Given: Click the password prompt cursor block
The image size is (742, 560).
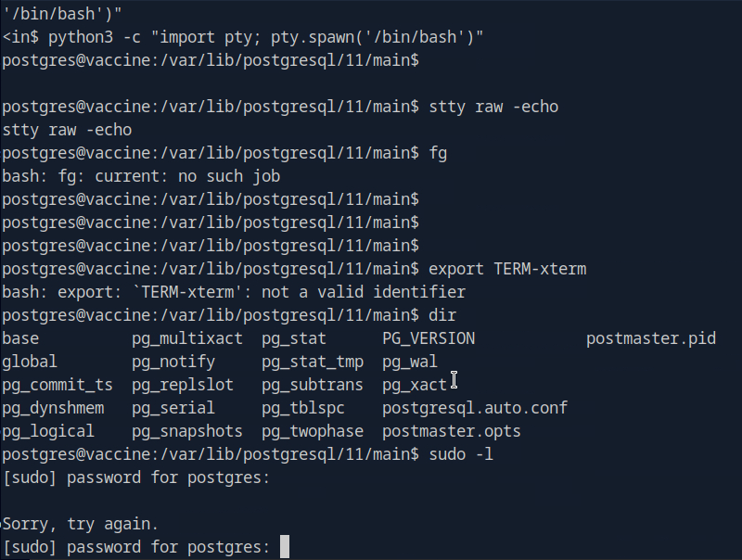Looking at the screenshot, I should 285,547.
